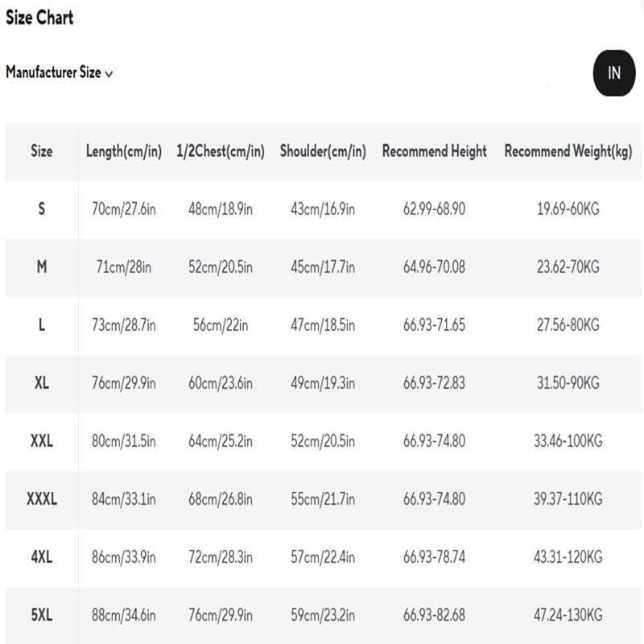
Task: Click the chevron next to Manufacturer Size
Action: (x=109, y=74)
